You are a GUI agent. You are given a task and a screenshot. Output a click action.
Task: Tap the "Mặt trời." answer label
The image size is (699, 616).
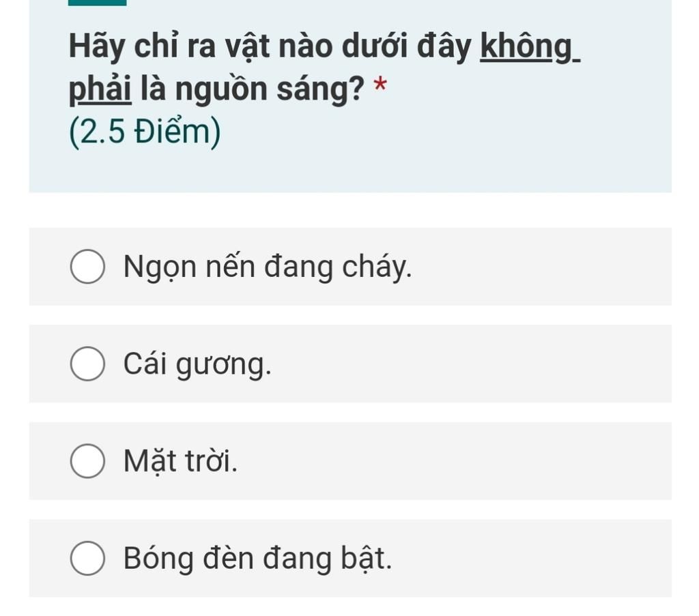tap(181, 461)
